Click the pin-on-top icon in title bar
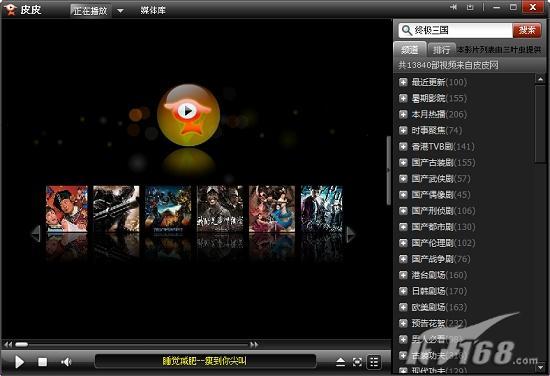The height and width of the screenshot is (376, 550). click(454, 7)
